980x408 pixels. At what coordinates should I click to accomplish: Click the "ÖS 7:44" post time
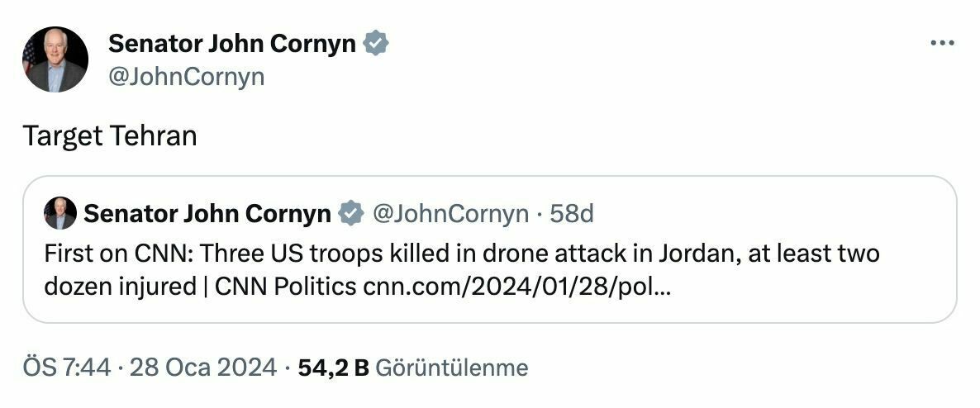[66, 368]
